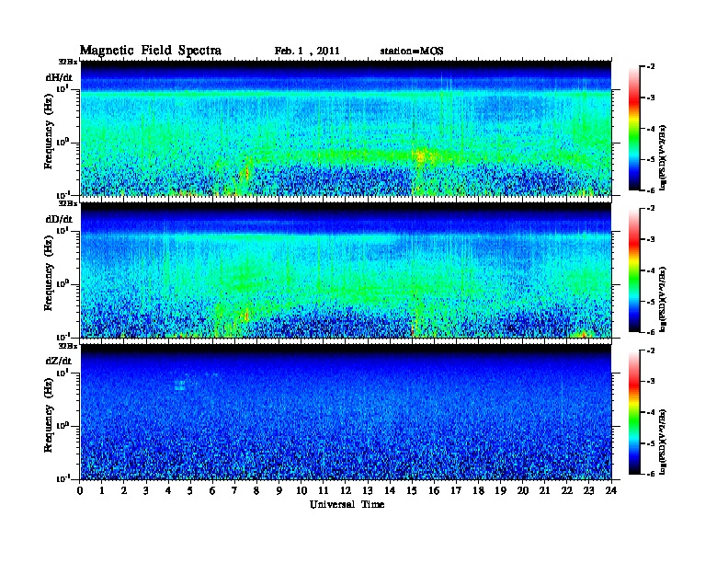Click the color scale bar beside dD/dt
This screenshot has height=563, width=728.
[x=634, y=270]
